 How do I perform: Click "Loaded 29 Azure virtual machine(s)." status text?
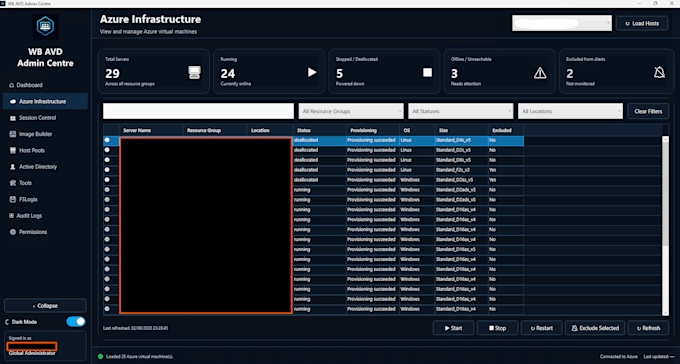139,357
